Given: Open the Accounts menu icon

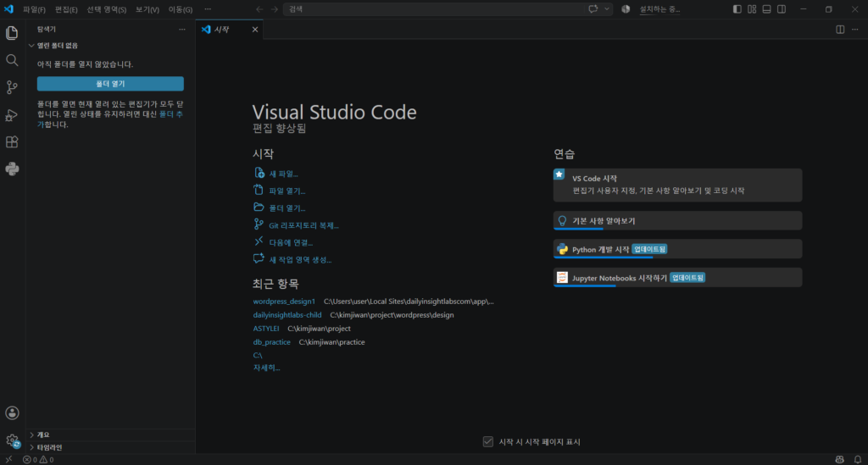Looking at the screenshot, I should pyautogui.click(x=12, y=413).
